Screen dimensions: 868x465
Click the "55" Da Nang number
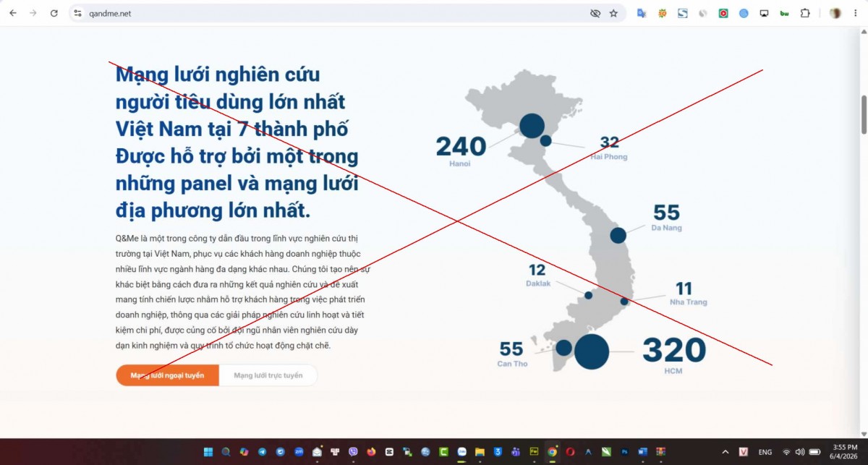tap(666, 212)
